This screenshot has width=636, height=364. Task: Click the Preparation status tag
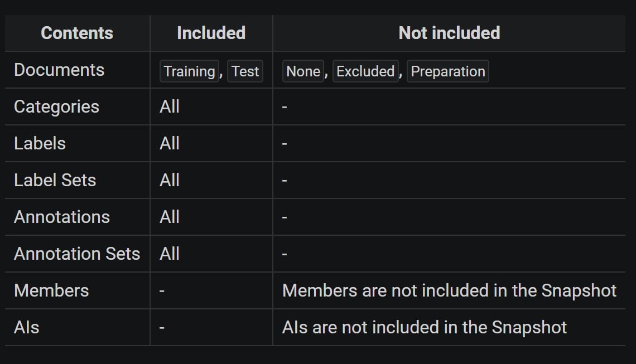pos(448,71)
